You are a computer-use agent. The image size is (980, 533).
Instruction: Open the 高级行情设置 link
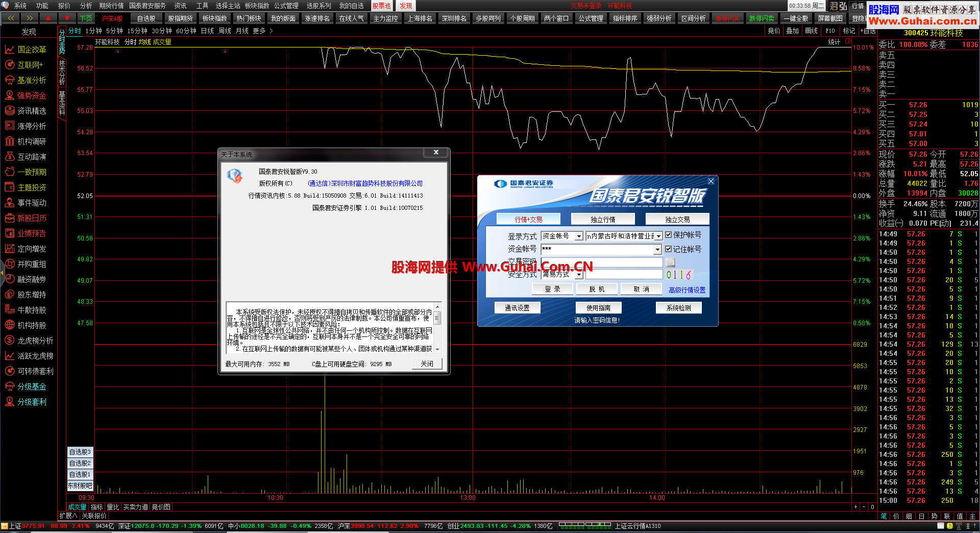click(x=687, y=290)
